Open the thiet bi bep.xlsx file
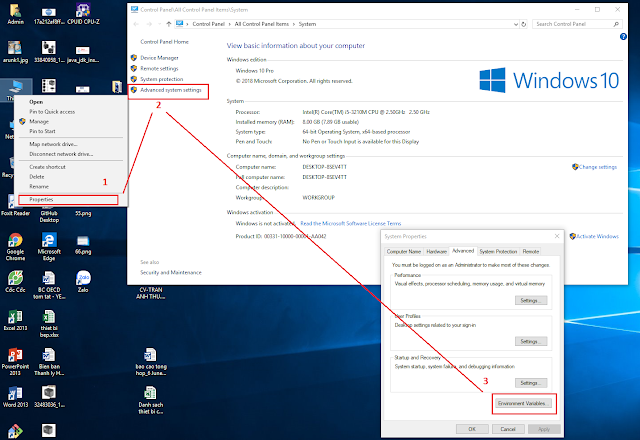The image size is (640, 440). pos(49,323)
